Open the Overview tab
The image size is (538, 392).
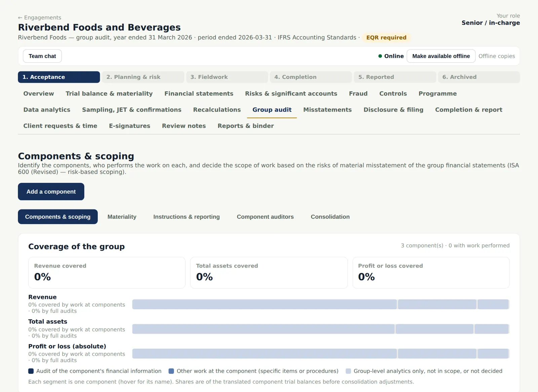pos(39,94)
